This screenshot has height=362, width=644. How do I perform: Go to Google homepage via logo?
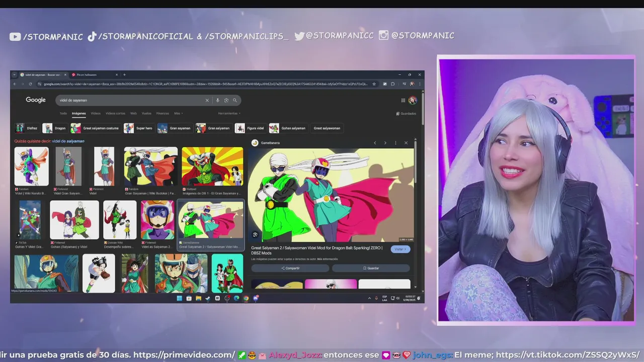36,100
